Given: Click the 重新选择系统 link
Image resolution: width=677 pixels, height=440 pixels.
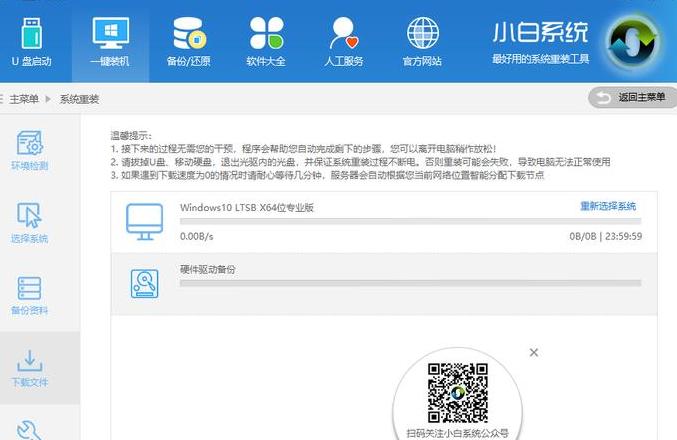Looking at the screenshot, I should (608, 206).
